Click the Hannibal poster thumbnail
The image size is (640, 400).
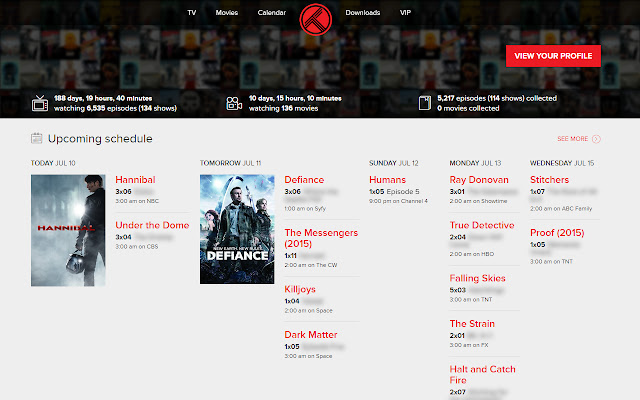68,230
